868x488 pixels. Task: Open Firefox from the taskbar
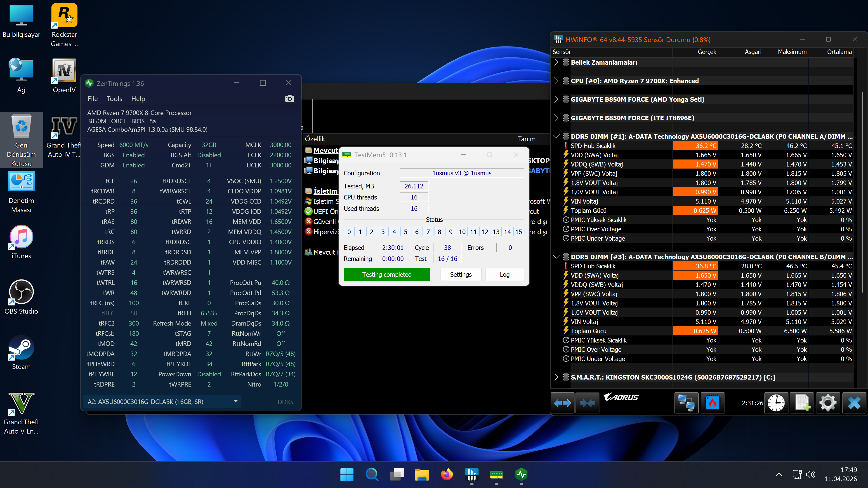coord(447,474)
